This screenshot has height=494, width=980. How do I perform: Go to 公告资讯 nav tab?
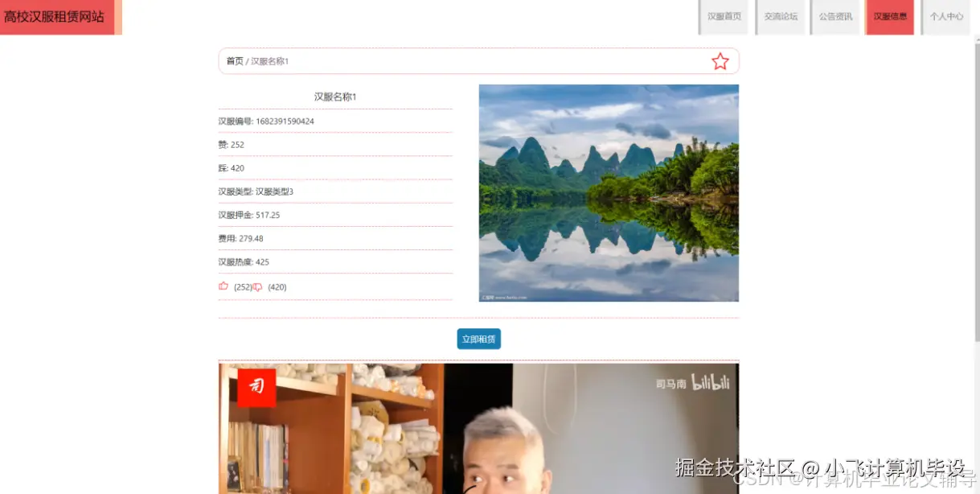click(x=835, y=17)
